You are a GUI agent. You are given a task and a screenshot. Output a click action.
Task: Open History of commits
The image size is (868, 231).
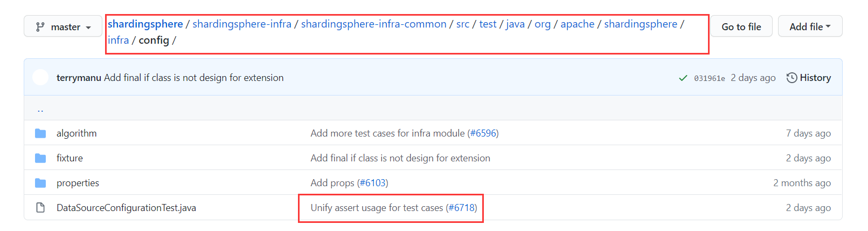point(809,78)
